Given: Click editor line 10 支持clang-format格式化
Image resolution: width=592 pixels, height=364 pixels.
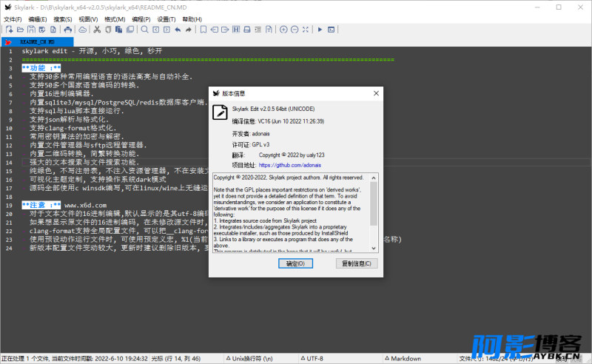Looking at the screenshot, I should 73,128.
